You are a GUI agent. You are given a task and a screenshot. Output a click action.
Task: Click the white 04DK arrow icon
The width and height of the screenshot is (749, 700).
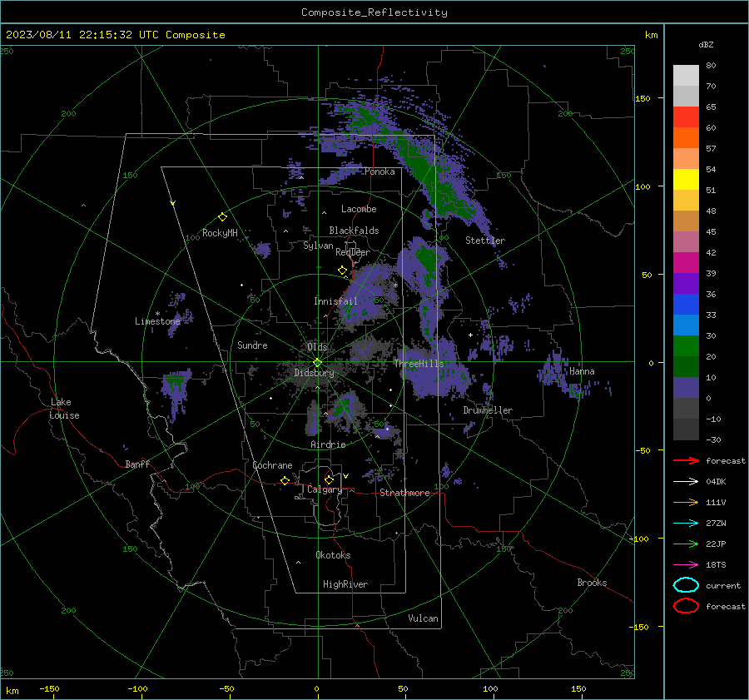click(686, 481)
